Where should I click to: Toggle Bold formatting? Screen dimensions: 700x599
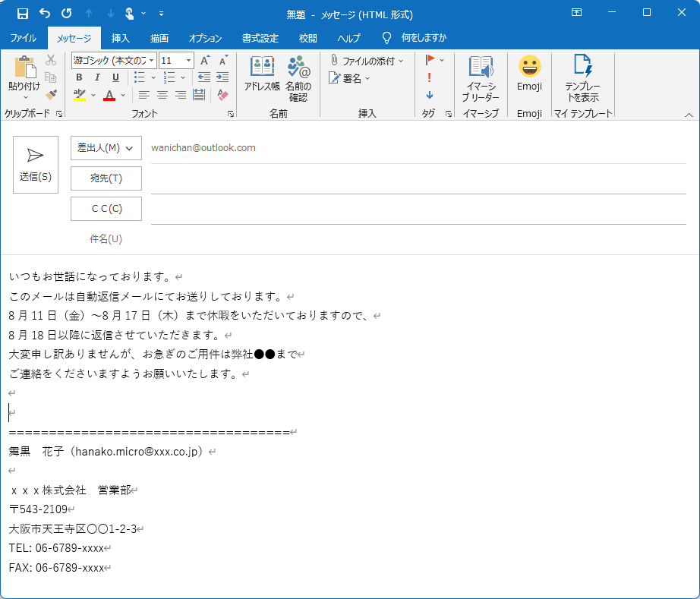coord(79,77)
